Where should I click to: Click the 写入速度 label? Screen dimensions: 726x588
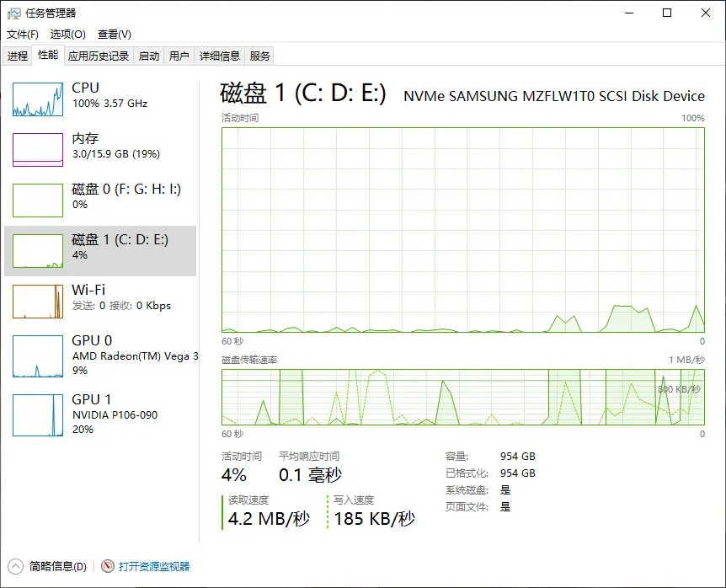353,500
